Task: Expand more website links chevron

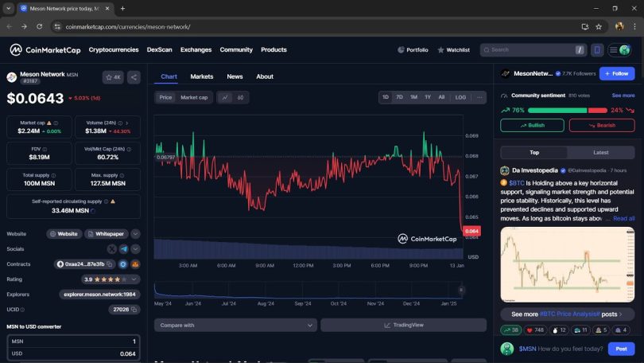Action: (x=135, y=234)
